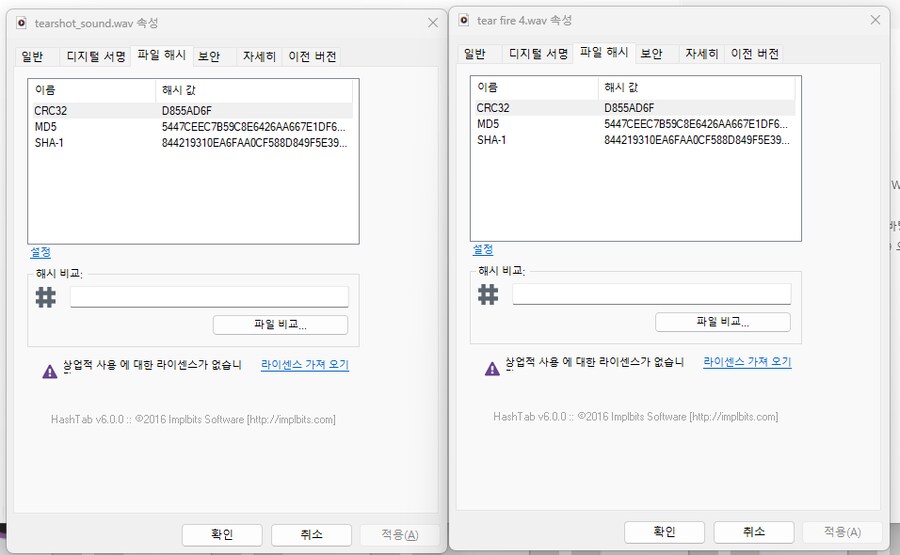Click warning triangle icon in tear fire 4.wav window
This screenshot has width=900, height=555.
pyautogui.click(x=492, y=369)
